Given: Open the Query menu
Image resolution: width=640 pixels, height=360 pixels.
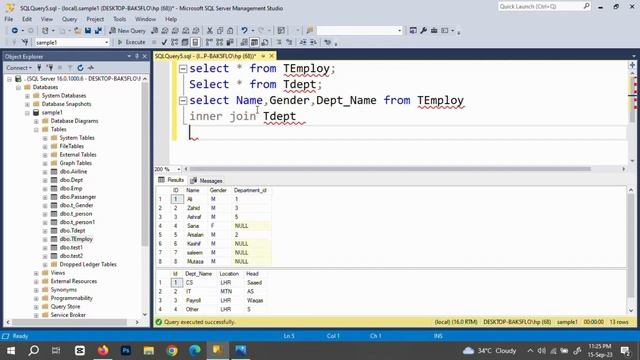Looking at the screenshot, I should coord(69,19).
